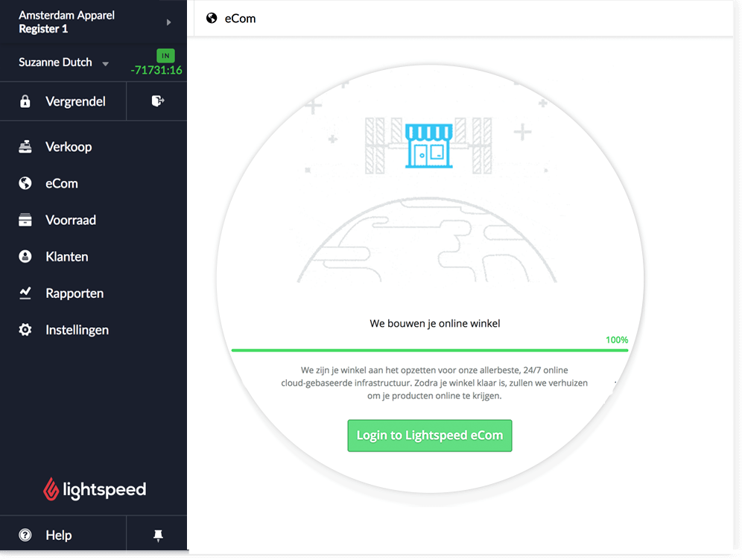The width and height of the screenshot is (742, 560).
Task: Click the pin icon in the sidebar footer
Action: pyautogui.click(x=158, y=535)
